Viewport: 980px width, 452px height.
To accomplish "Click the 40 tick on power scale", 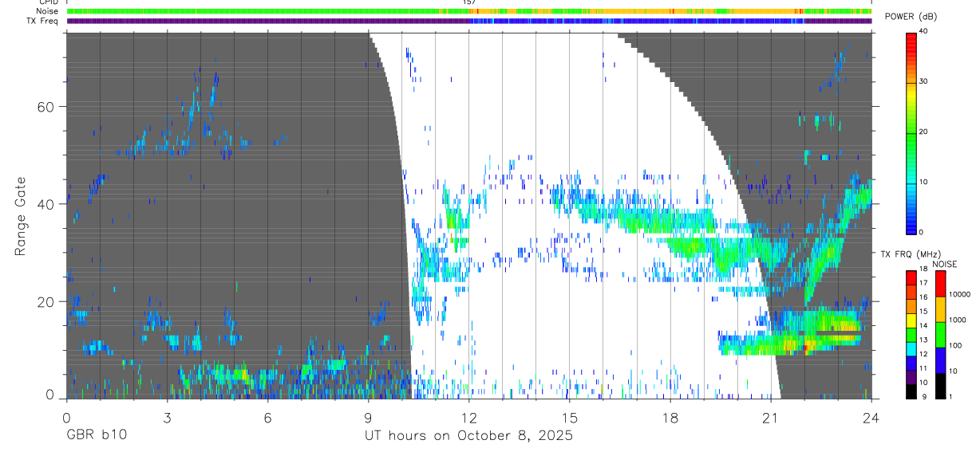I will pyautogui.click(x=923, y=30).
